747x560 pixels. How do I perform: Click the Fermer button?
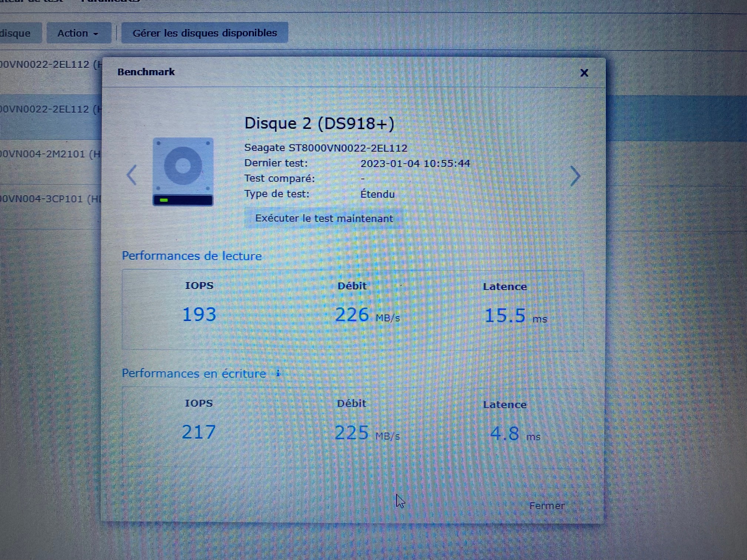[547, 506]
